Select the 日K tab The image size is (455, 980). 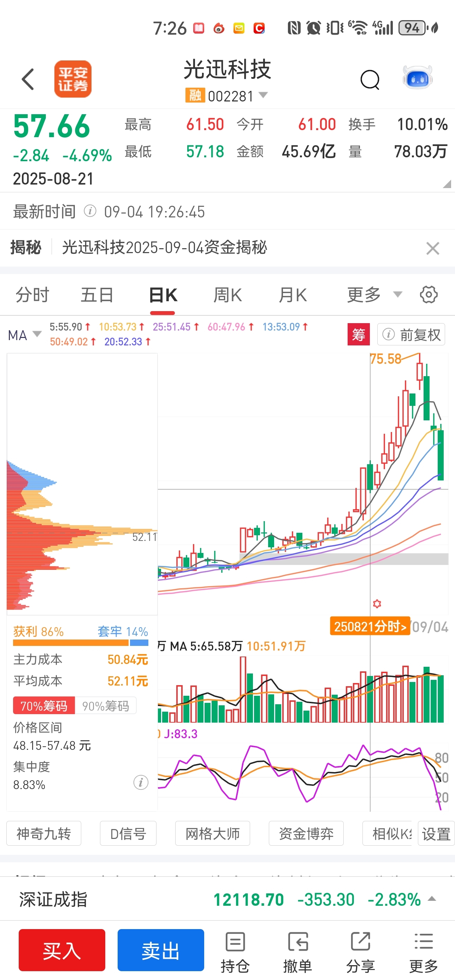(163, 295)
